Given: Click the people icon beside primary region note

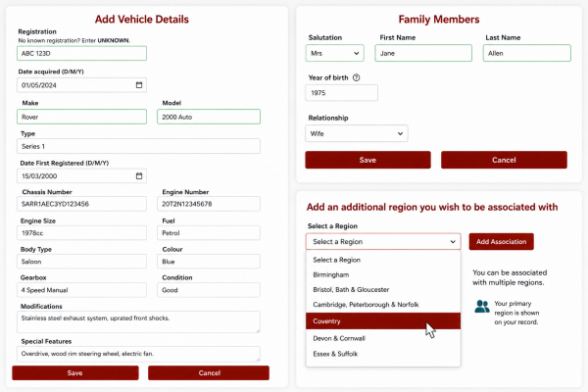Looking at the screenshot, I should [482, 307].
